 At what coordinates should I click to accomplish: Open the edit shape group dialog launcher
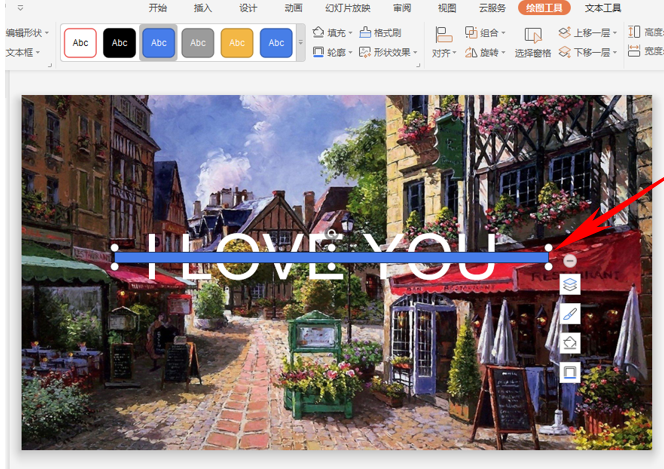coord(50,65)
